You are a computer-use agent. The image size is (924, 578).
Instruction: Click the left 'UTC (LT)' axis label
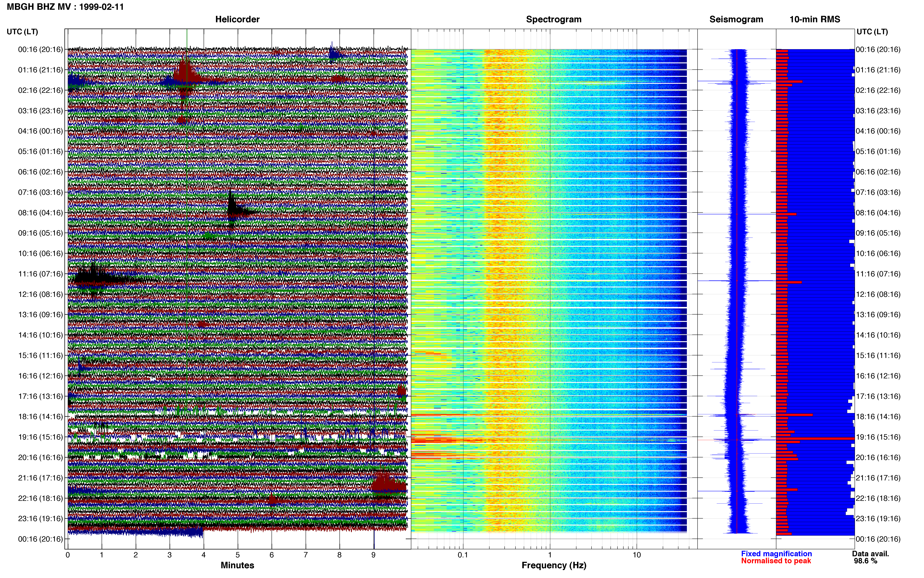pos(22,32)
